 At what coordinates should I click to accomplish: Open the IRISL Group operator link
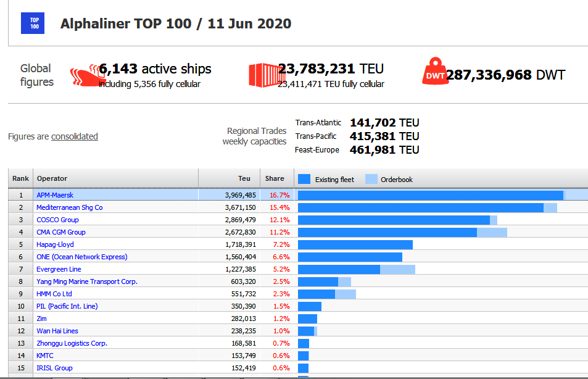pyautogui.click(x=54, y=368)
